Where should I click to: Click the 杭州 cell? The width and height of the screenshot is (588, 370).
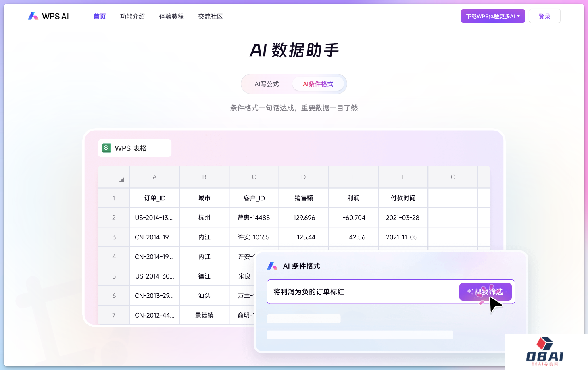204,218
